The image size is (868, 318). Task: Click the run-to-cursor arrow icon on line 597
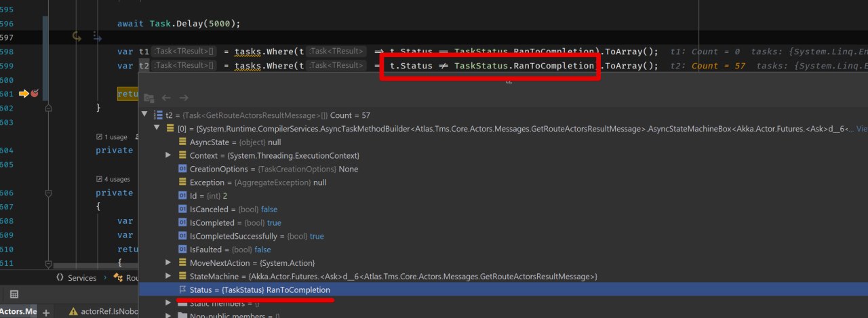pyautogui.click(x=98, y=38)
